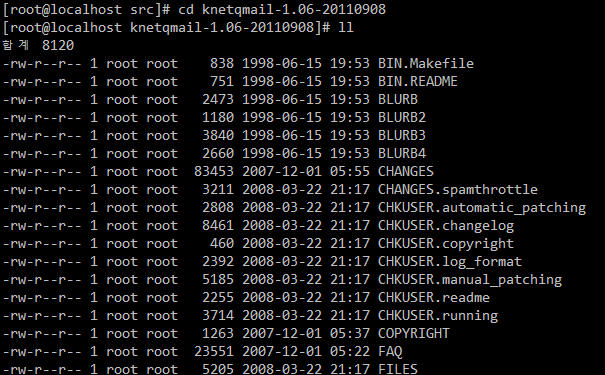
Task: Click the COPYRIGHT filename
Action: [414, 333]
